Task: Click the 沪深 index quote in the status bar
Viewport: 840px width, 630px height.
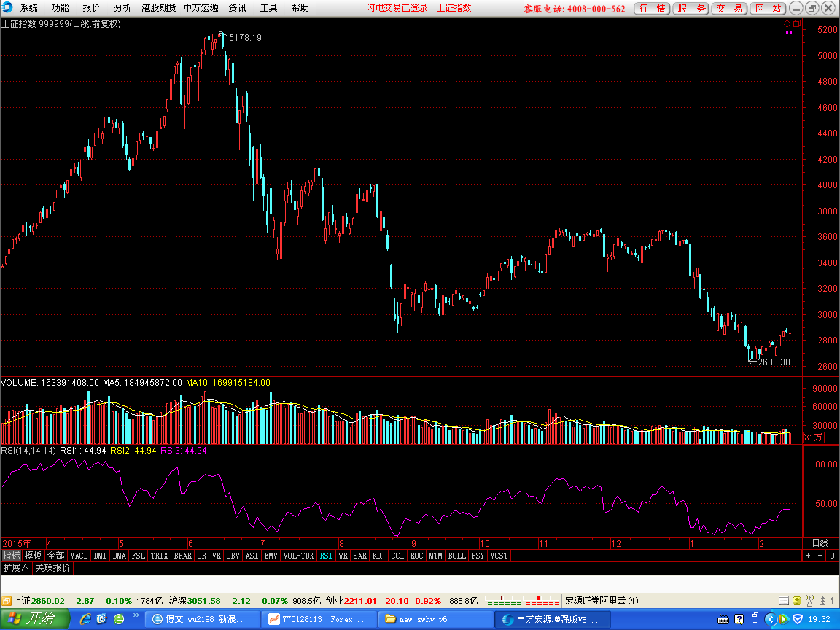Action: (244, 601)
